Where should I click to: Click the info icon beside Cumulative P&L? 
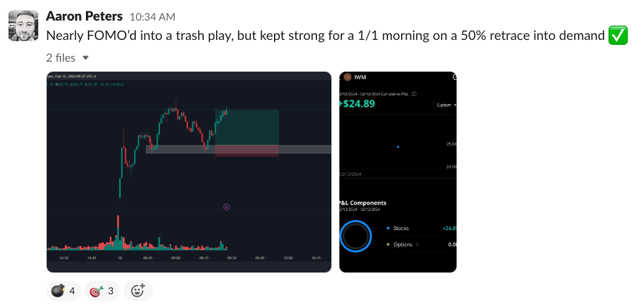(x=415, y=94)
